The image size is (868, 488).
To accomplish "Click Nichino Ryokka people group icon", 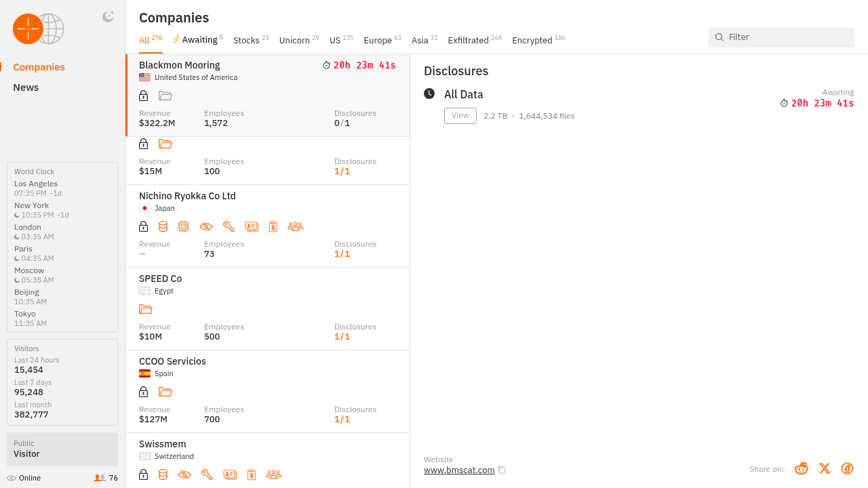I will tap(295, 226).
